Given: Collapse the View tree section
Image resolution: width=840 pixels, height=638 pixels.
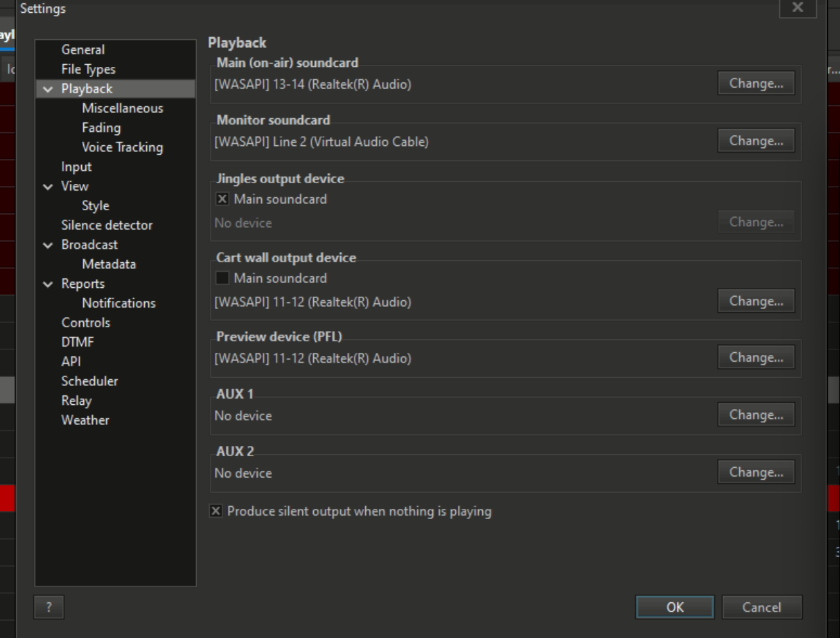Looking at the screenshot, I should (48, 187).
